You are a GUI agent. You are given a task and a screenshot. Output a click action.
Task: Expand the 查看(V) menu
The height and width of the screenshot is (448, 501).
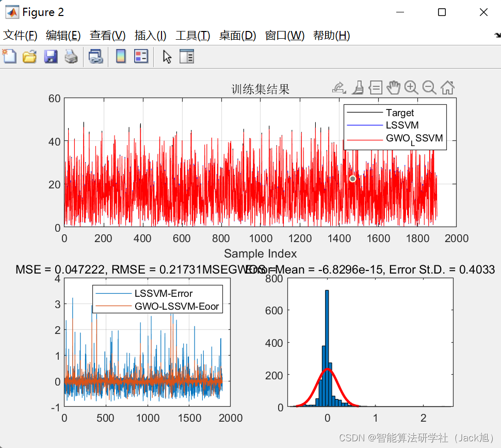click(107, 36)
